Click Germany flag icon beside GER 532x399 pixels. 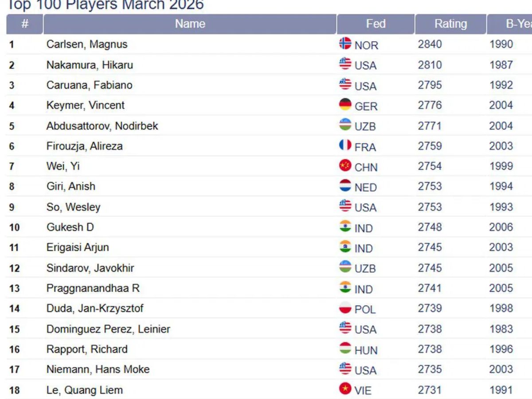pos(345,105)
